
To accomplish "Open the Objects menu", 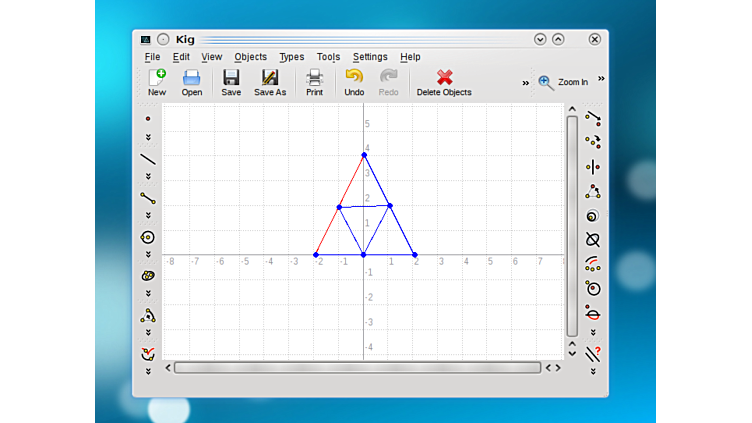I will [250, 57].
